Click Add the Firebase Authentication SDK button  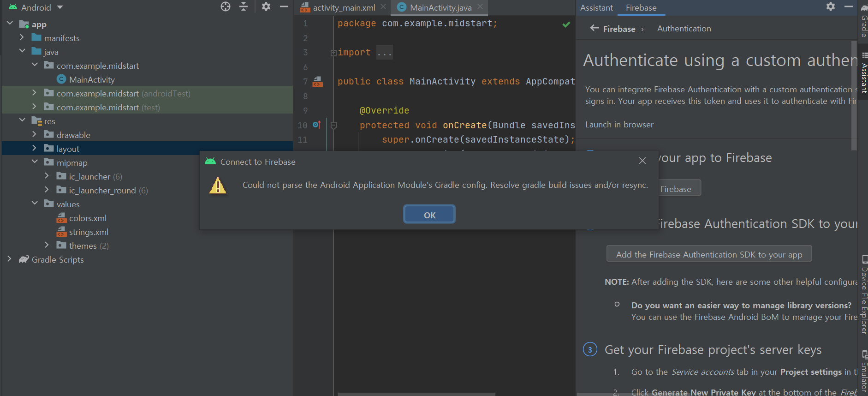(x=709, y=254)
